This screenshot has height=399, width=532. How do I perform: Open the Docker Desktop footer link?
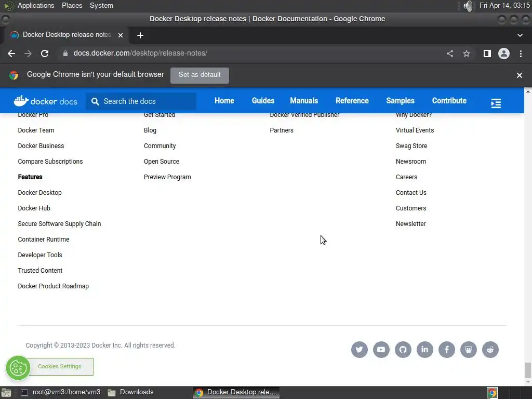[39, 193]
